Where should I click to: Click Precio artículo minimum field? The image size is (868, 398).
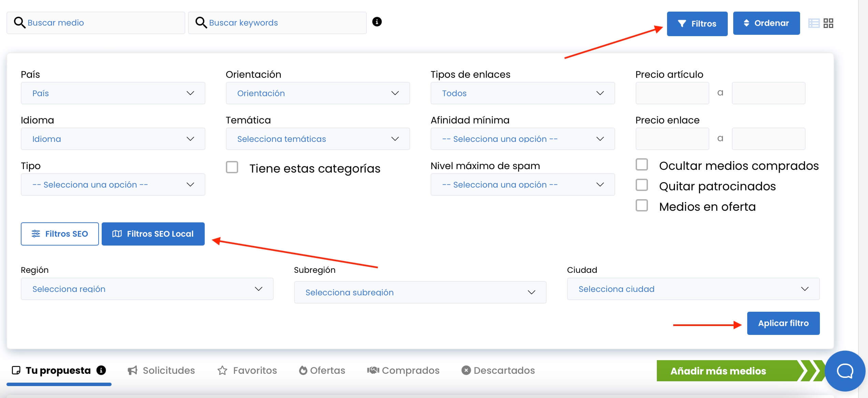click(672, 93)
